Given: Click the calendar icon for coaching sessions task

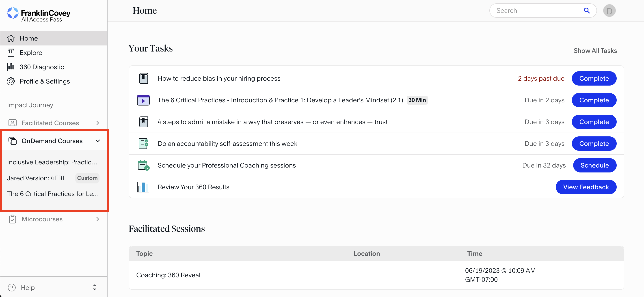Looking at the screenshot, I should click(143, 165).
